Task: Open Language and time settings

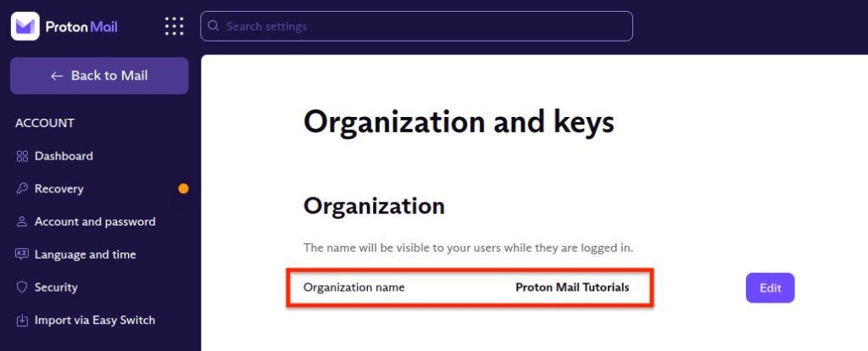Action: (x=85, y=254)
